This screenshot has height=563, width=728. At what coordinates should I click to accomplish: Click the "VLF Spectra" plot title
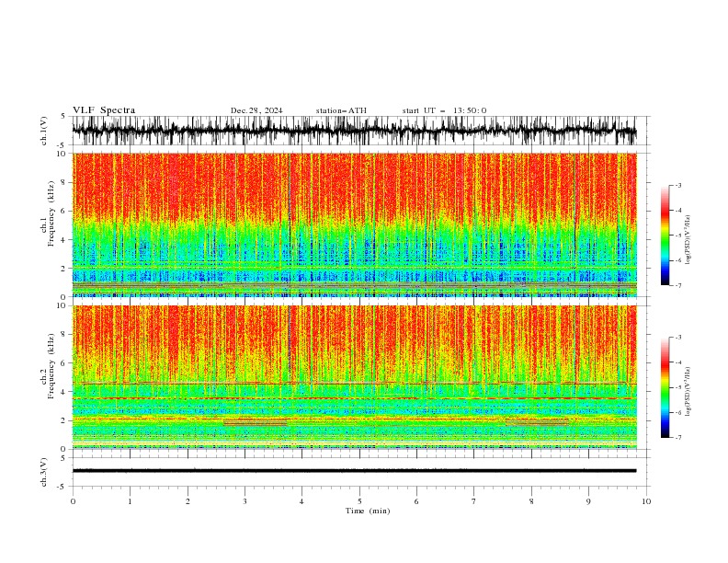104,110
